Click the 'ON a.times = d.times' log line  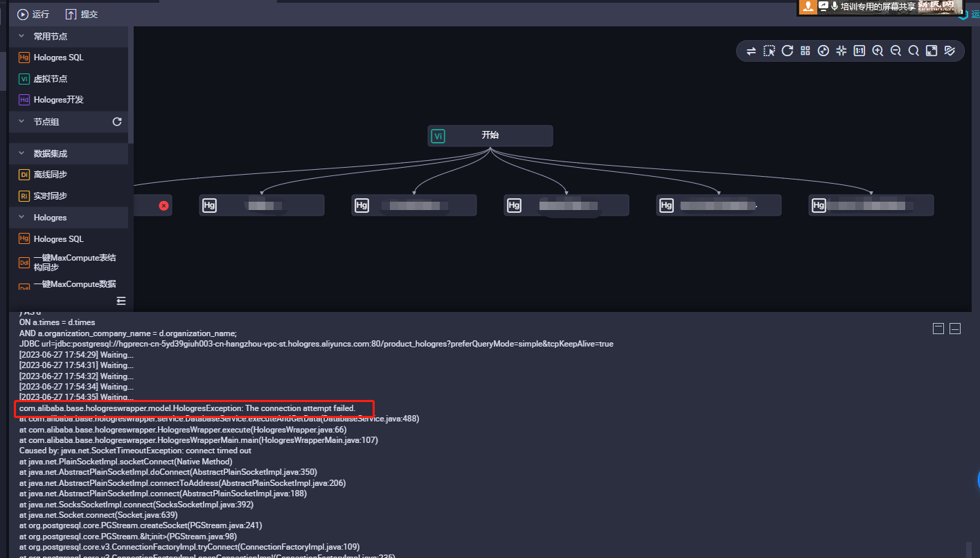click(x=57, y=322)
